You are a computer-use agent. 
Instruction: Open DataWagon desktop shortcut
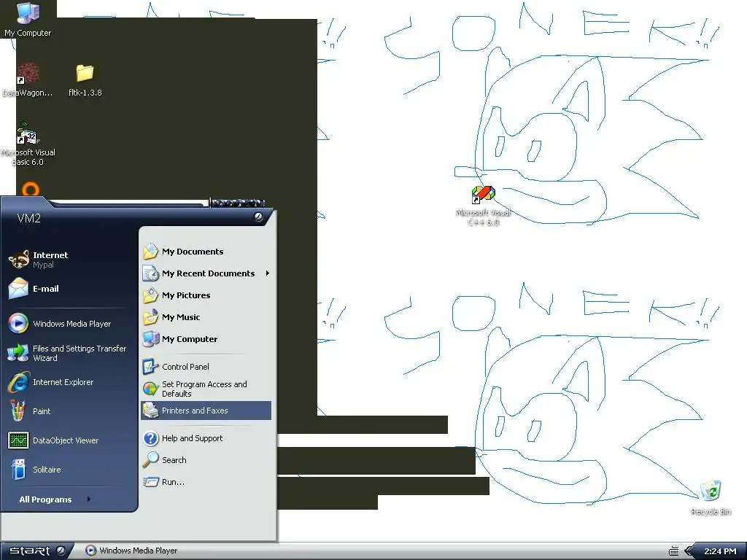point(28,79)
